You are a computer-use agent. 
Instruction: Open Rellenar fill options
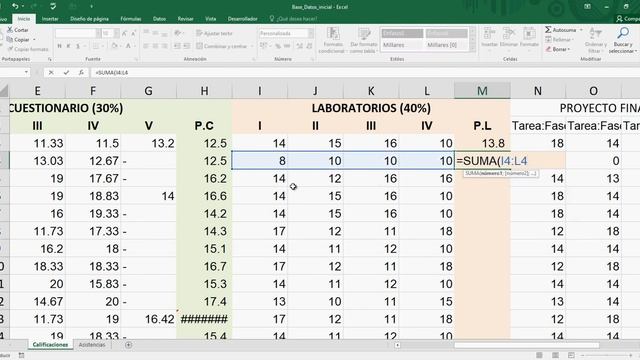pyautogui.click(x=559, y=40)
